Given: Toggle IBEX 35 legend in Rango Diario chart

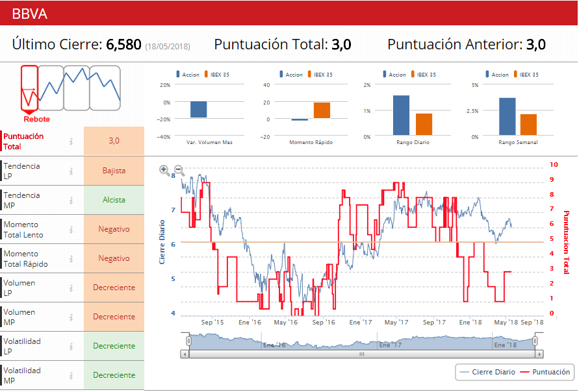Looking at the screenshot, I should tap(424, 75).
